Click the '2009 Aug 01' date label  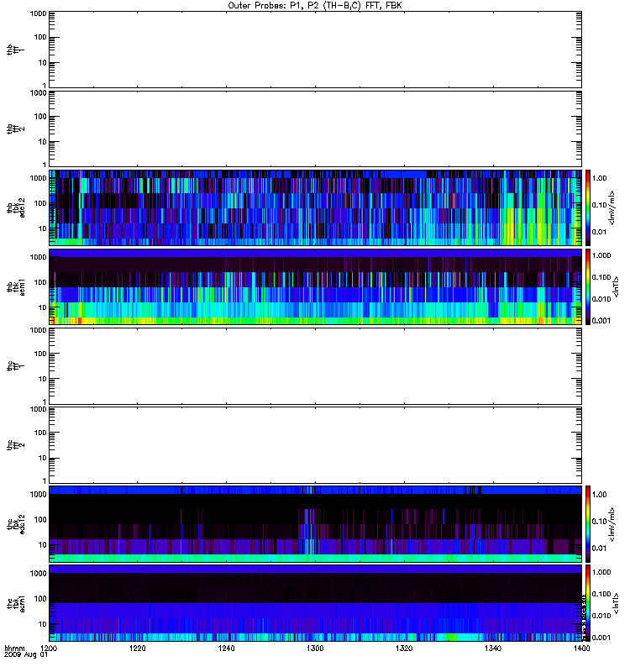[x=24, y=657]
